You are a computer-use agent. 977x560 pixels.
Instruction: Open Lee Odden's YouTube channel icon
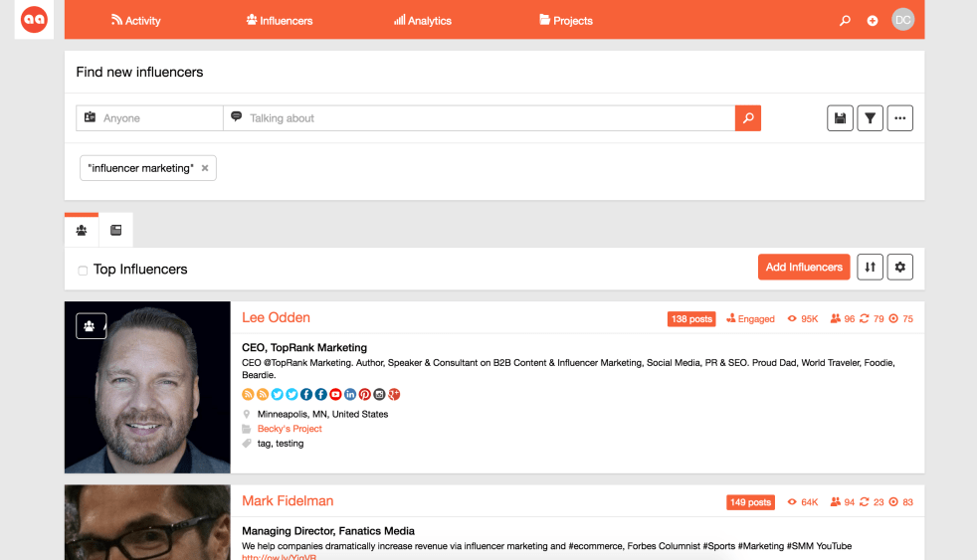point(335,394)
